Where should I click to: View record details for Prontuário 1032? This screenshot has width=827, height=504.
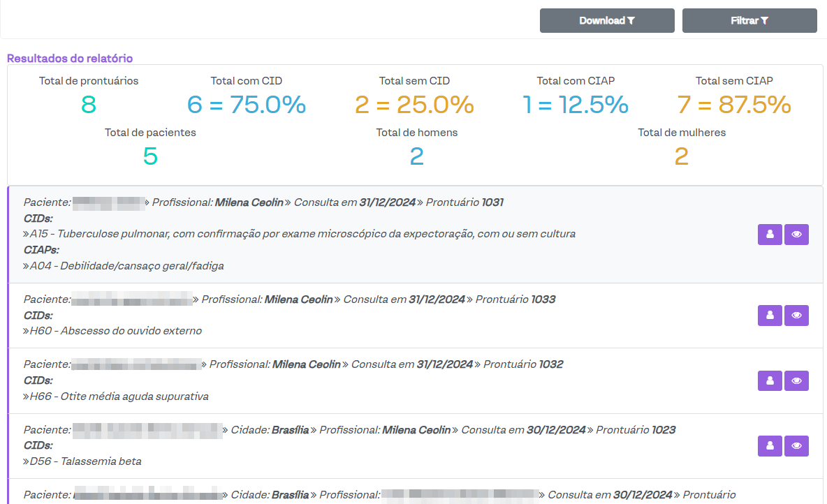click(x=796, y=380)
